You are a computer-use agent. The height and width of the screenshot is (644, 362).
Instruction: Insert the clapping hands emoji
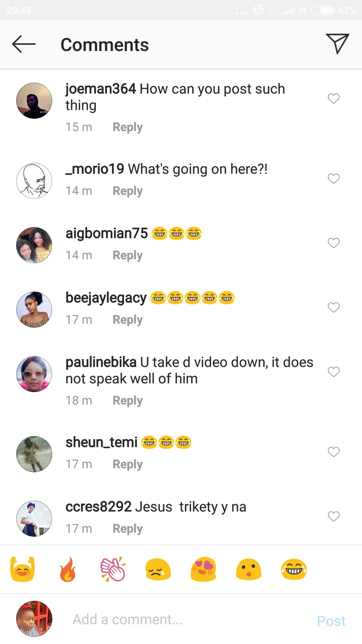(113, 570)
